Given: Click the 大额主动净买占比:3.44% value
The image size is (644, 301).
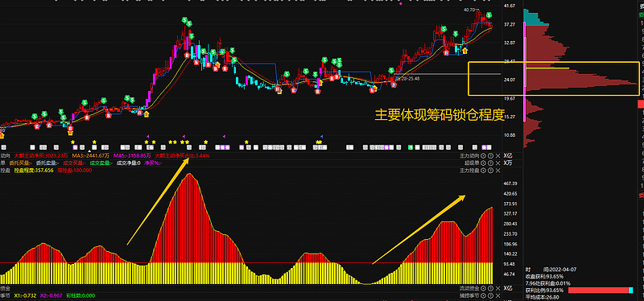Looking at the screenshot, I should pos(182,156).
